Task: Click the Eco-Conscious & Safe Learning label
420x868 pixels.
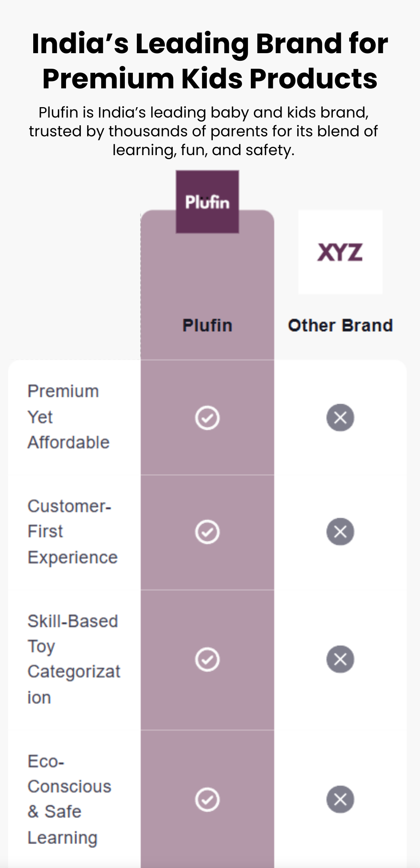Action: [x=69, y=800]
